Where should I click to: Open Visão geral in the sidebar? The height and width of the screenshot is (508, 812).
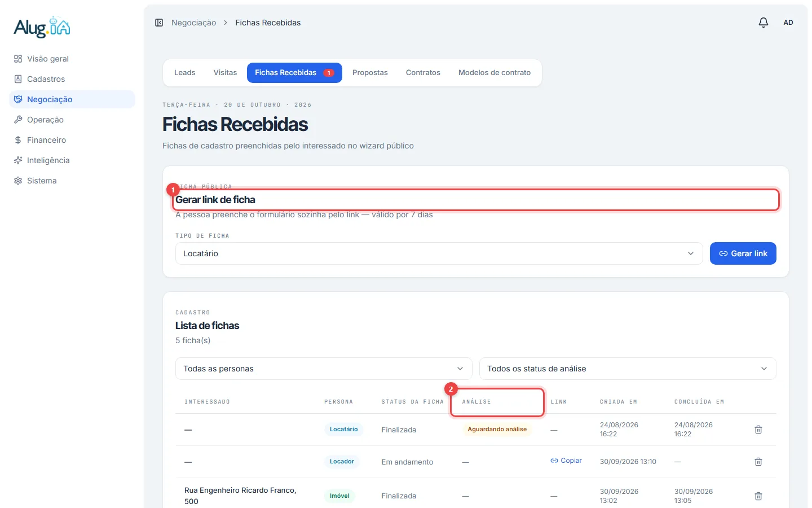(x=72, y=59)
